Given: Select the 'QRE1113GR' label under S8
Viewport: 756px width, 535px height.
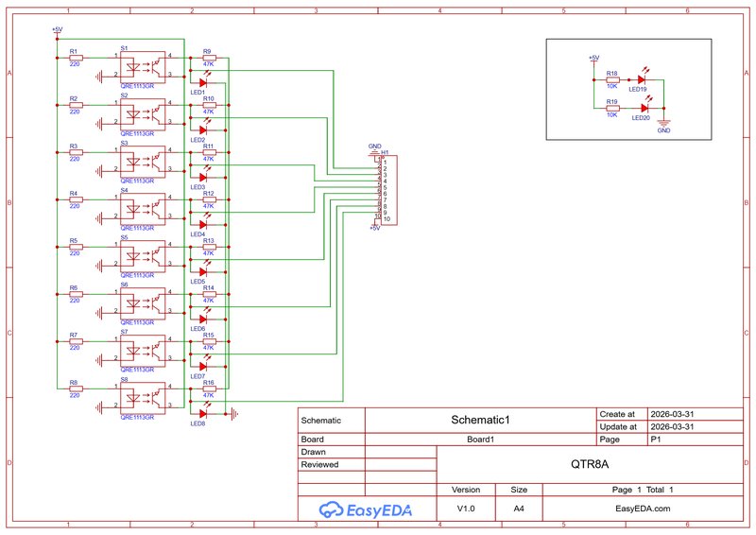Looking at the screenshot, I should point(137,417).
